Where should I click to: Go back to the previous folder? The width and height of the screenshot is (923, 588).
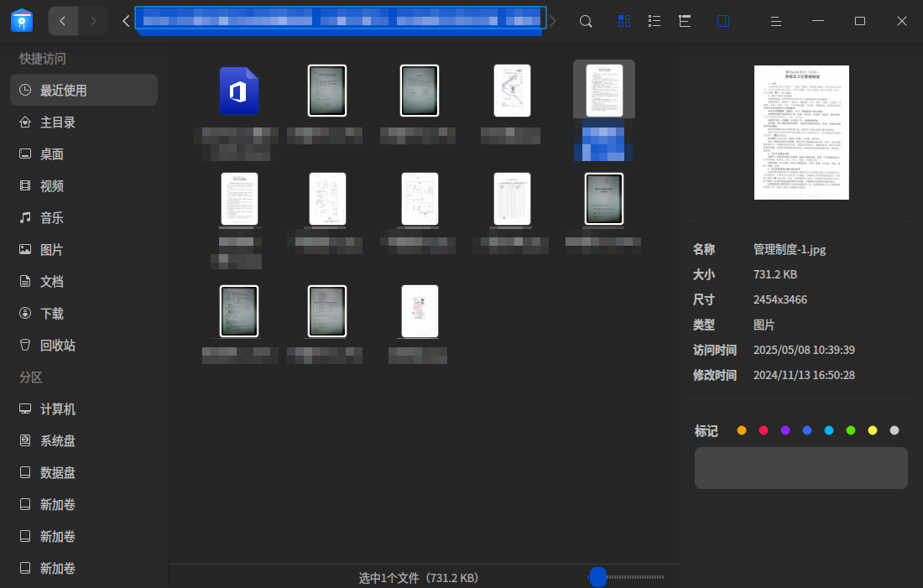pyautogui.click(x=62, y=21)
